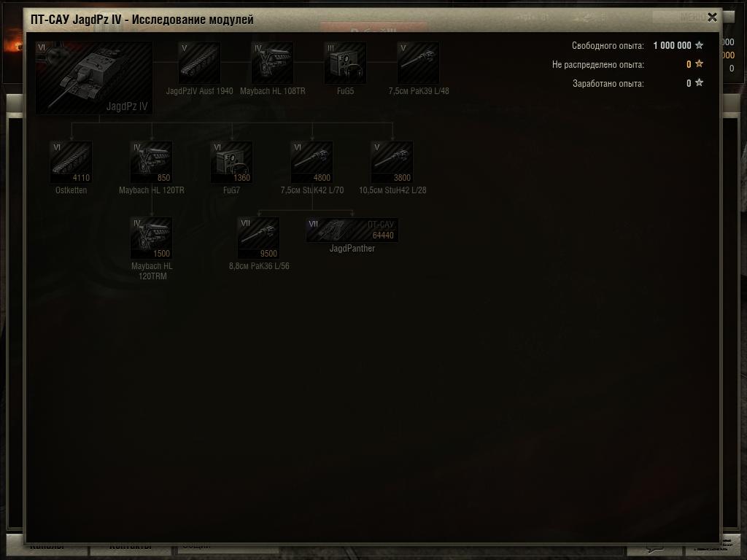Click the free experience star icon
This screenshot has width=747, height=560.
699,44
